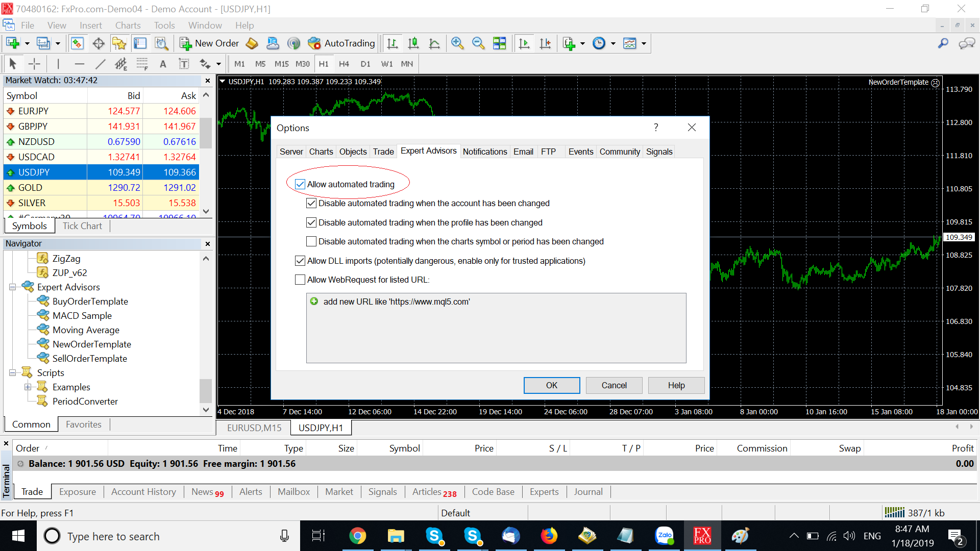
Task: Select the Crosshair cursor tool
Action: point(34,64)
